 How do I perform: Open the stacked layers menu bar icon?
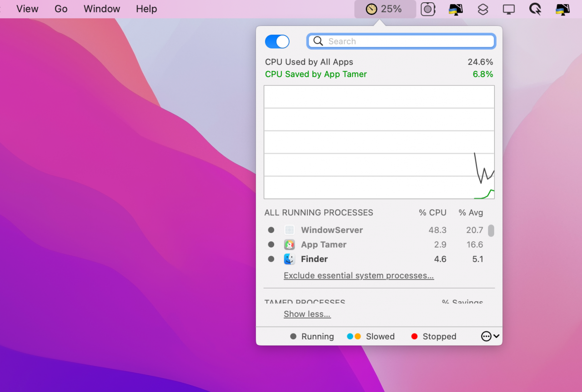click(x=483, y=9)
